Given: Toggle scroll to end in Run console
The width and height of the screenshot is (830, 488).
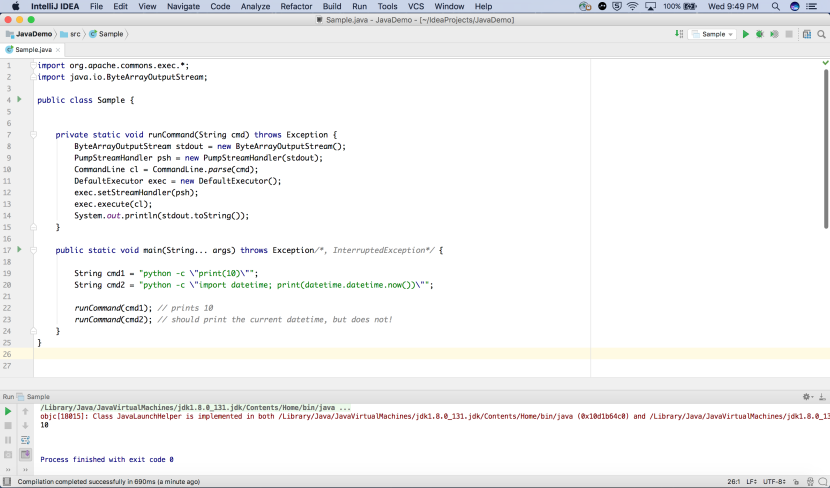Looking at the screenshot, I should [x=25, y=454].
